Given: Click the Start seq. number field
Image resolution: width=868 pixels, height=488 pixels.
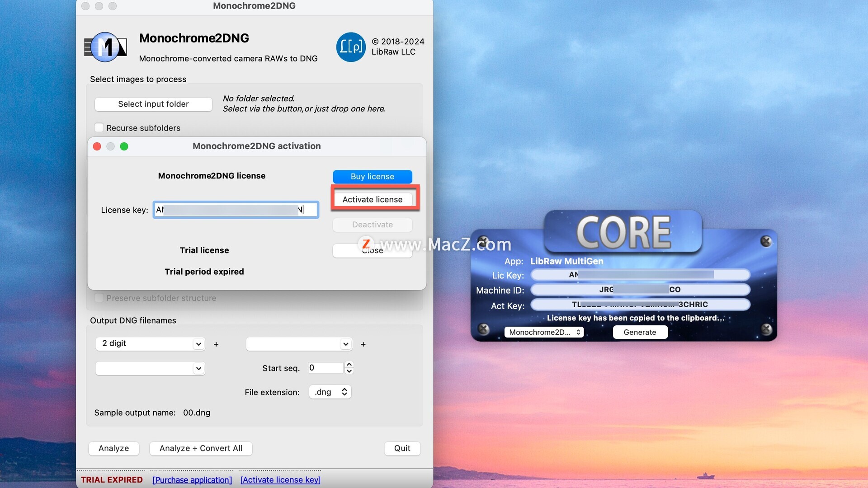Looking at the screenshot, I should [x=325, y=368].
